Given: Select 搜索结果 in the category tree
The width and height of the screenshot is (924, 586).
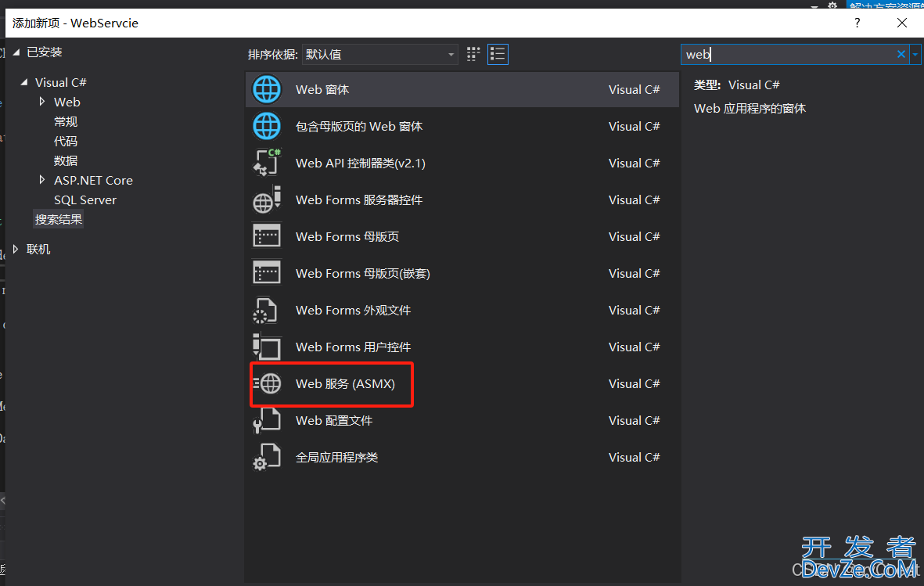Looking at the screenshot, I should tap(59, 219).
